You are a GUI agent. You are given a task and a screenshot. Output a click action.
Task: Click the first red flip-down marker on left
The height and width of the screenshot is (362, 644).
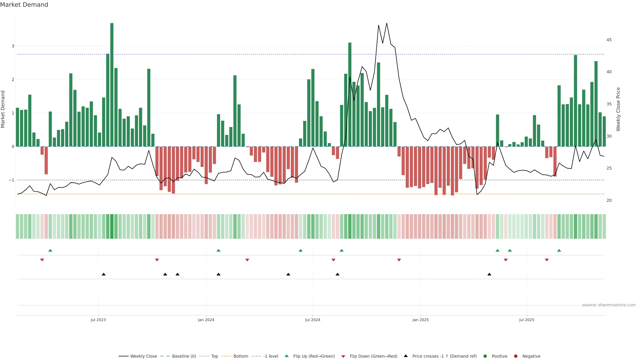[42, 260]
